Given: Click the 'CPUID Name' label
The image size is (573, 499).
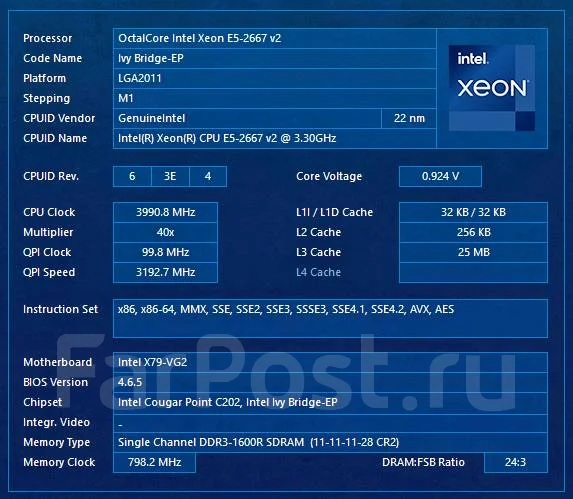Looking at the screenshot, I should tap(55, 138).
